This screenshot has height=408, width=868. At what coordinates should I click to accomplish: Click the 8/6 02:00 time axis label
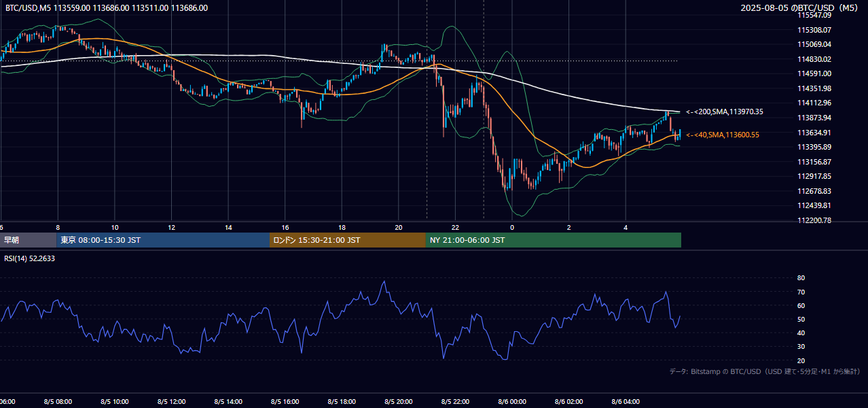[569, 402]
